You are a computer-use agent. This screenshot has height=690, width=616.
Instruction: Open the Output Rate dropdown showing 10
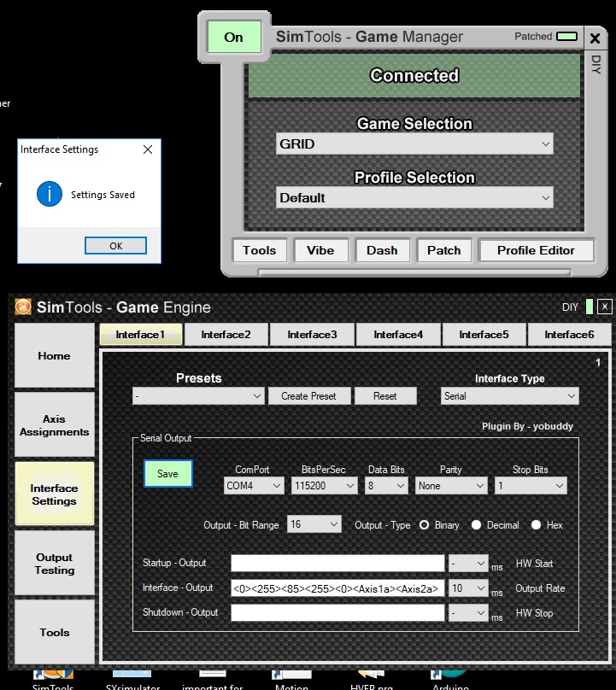(x=468, y=588)
